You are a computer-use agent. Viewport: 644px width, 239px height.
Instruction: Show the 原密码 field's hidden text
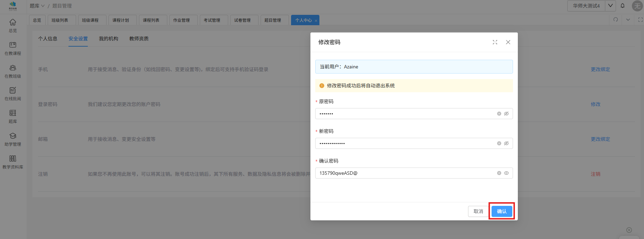pyautogui.click(x=506, y=114)
